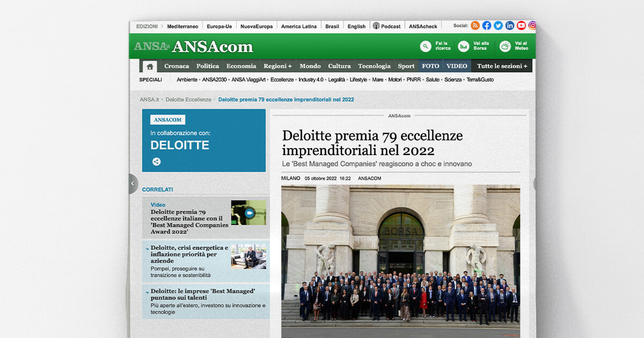Click the ANSA.it breadcrumb link

pos(149,100)
